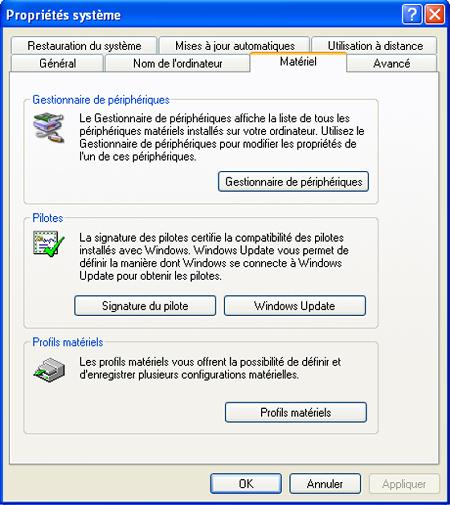Viewport: 450px width, 505px height.
Task: Open the Nom de l'ordinateur tab
Action: coord(177,63)
